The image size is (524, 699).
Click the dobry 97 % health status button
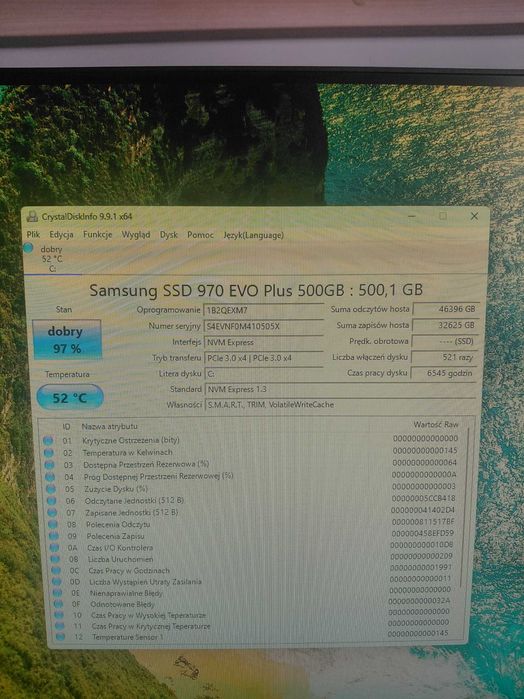[67, 340]
